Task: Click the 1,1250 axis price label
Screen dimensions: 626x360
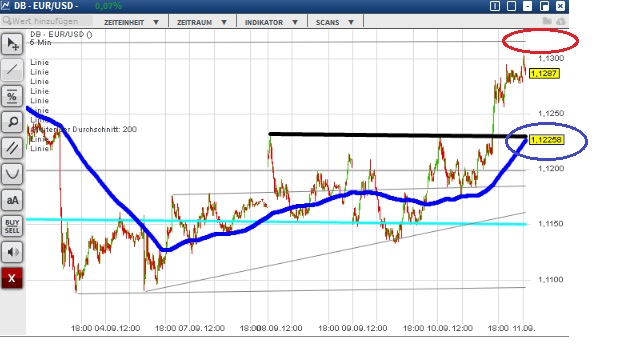Action: point(551,113)
